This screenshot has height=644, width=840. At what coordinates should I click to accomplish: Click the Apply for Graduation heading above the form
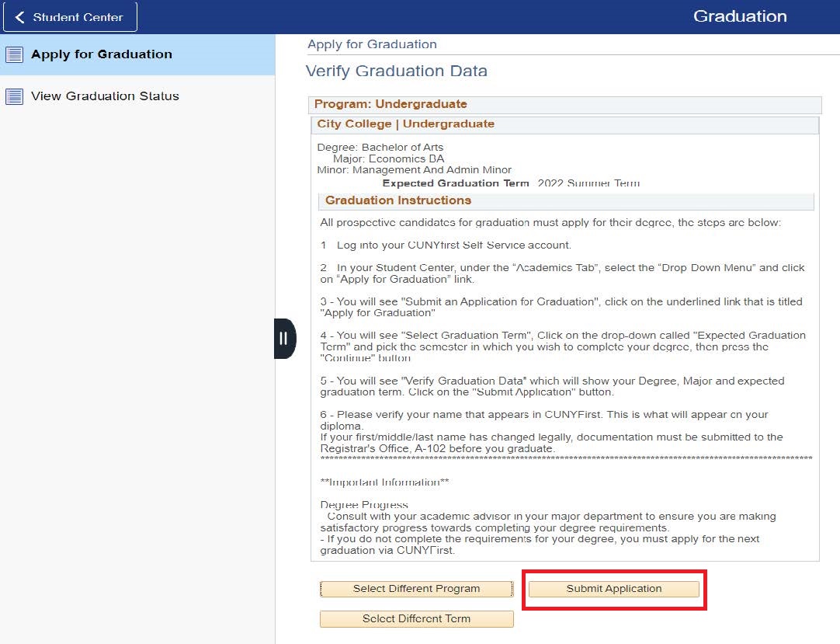(x=372, y=44)
